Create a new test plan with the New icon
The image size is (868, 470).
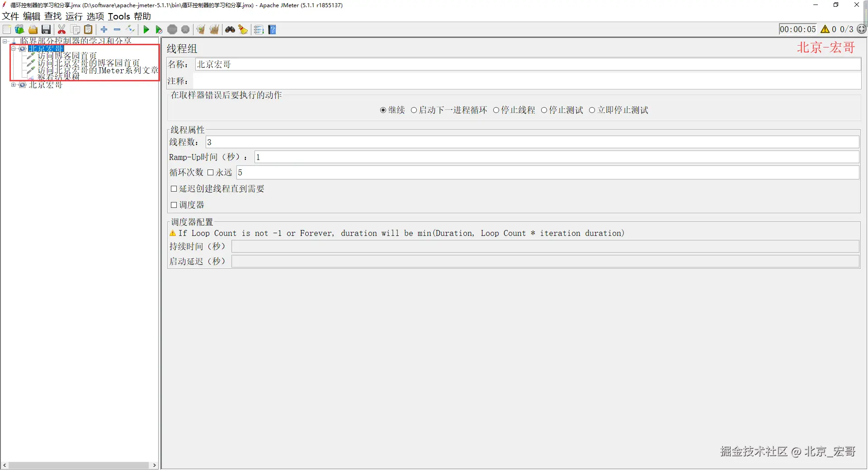pyautogui.click(x=7, y=29)
